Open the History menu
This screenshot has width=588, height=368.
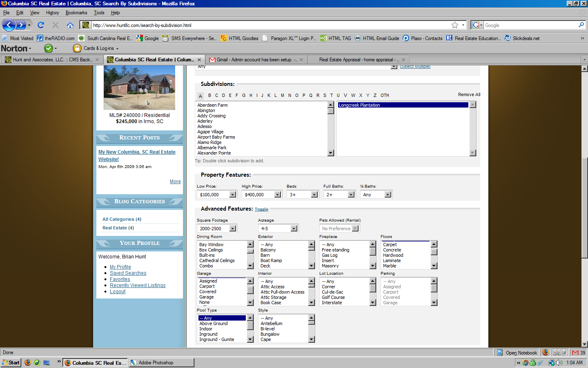pos(53,13)
